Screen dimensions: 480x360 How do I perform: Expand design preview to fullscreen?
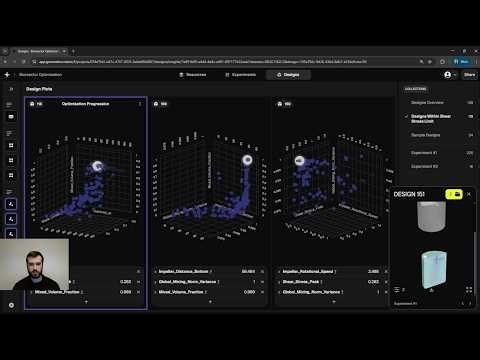coord(469,290)
